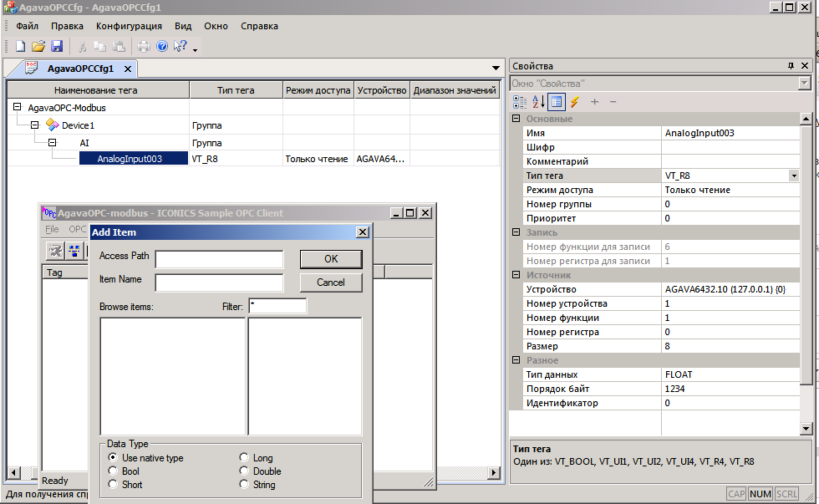The image size is (819, 504).
Task: Print using the printer icon
Action: coord(144,47)
